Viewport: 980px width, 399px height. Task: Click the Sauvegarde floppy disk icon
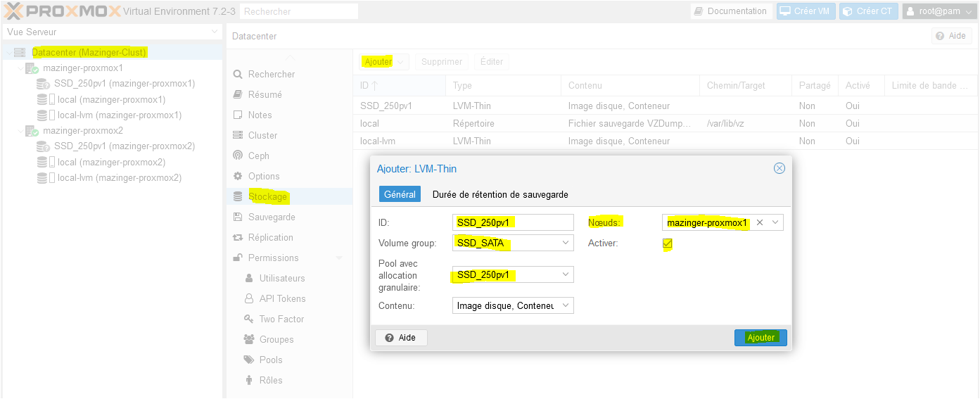pos(238,217)
